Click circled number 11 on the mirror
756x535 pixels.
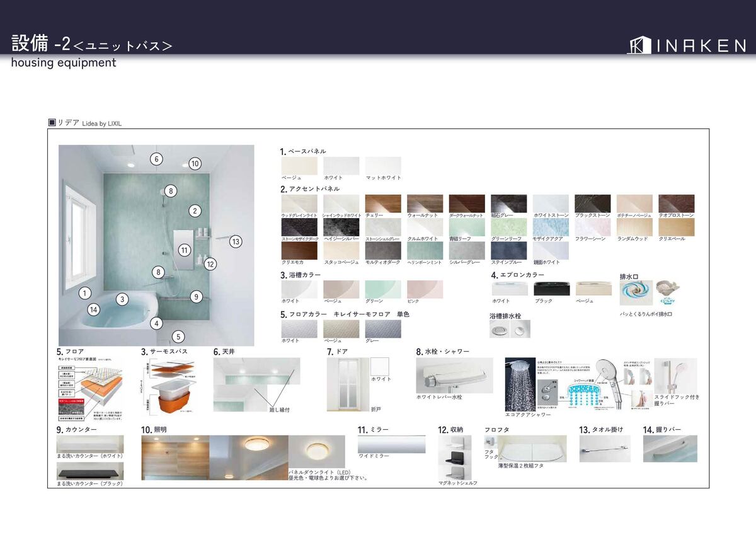coord(184,250)
